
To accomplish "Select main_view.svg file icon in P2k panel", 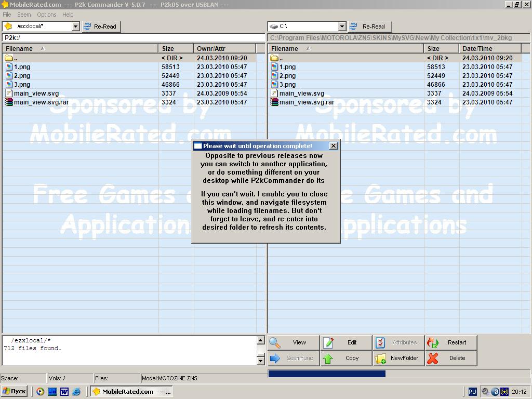I will coord(9,94).
